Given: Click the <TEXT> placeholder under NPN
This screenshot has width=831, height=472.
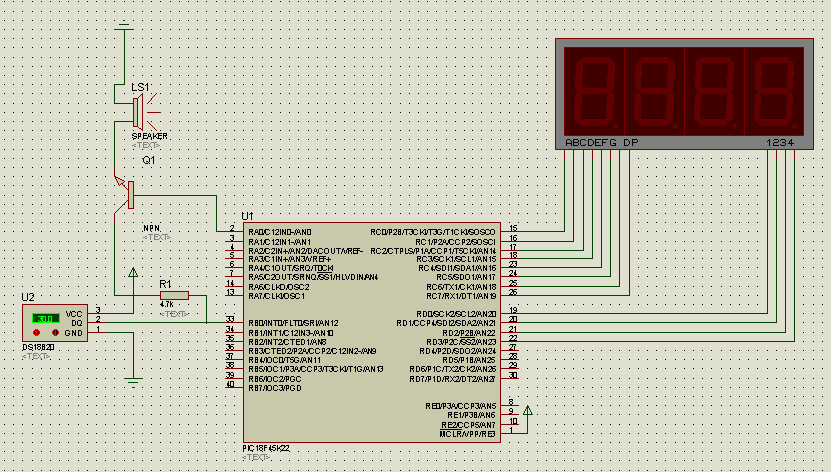Looking at the screenshot, I should click(x=157, y=237).
